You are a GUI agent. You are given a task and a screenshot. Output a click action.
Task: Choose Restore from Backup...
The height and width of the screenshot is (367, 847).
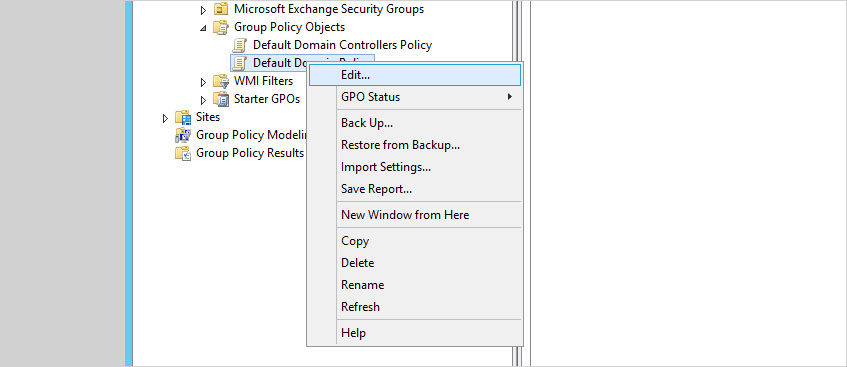click(414, 145)
